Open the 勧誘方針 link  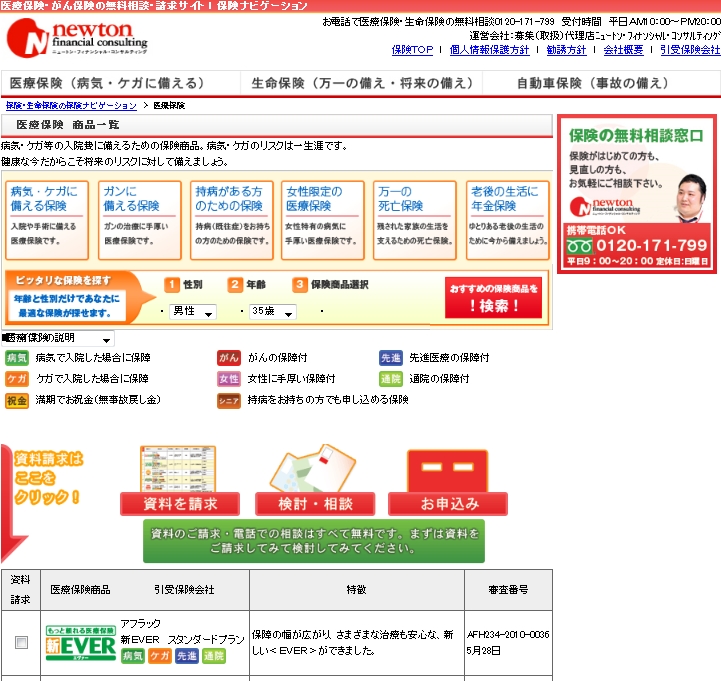click(566, 50)
